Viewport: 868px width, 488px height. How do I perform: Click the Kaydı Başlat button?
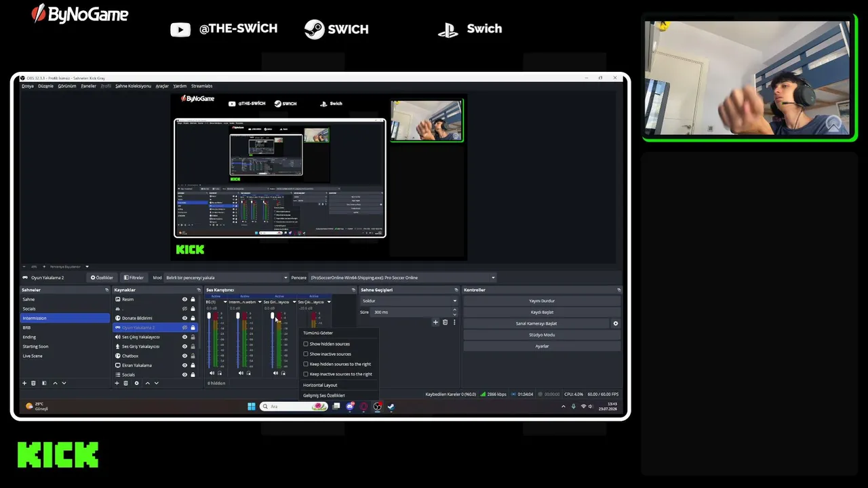tap(542, 312)
